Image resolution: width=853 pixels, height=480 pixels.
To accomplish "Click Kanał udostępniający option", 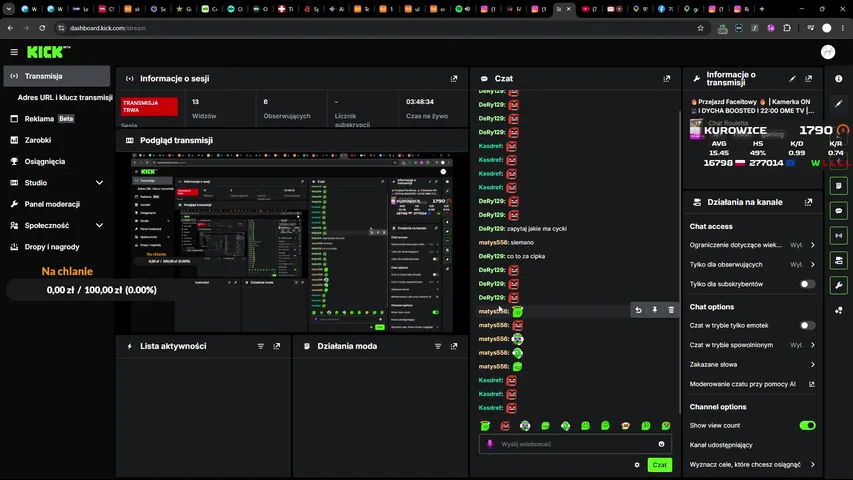I will [721, 445].
